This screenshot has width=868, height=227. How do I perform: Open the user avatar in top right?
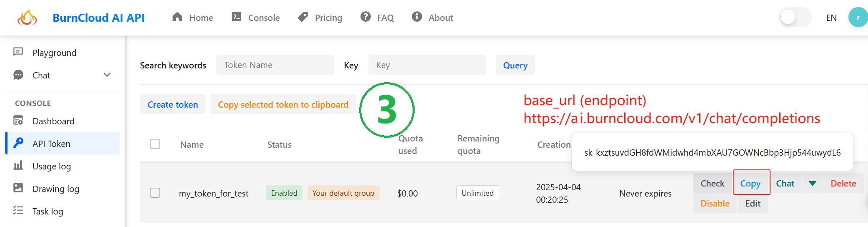pyautogui.click(x=858, y=18)
